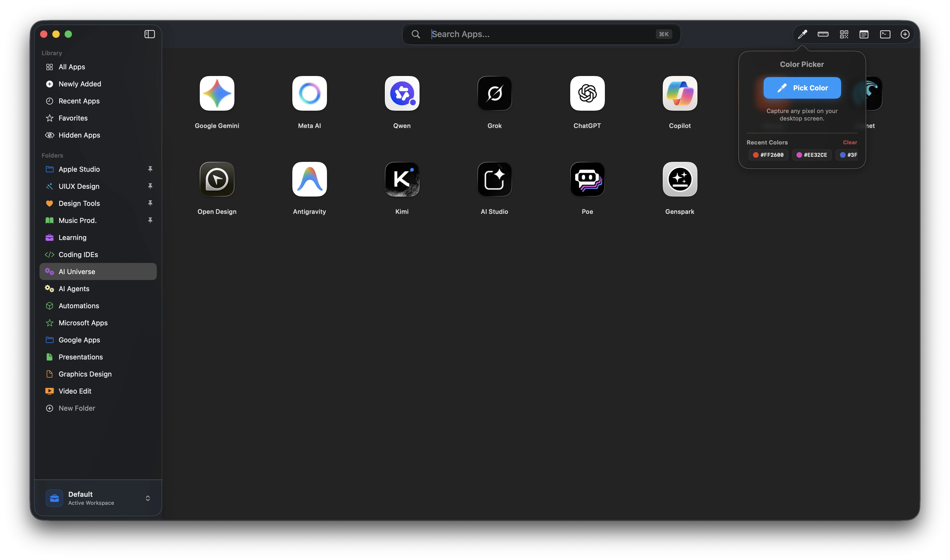
Task: Toggle the sidebar visibility
Action: 149,34
